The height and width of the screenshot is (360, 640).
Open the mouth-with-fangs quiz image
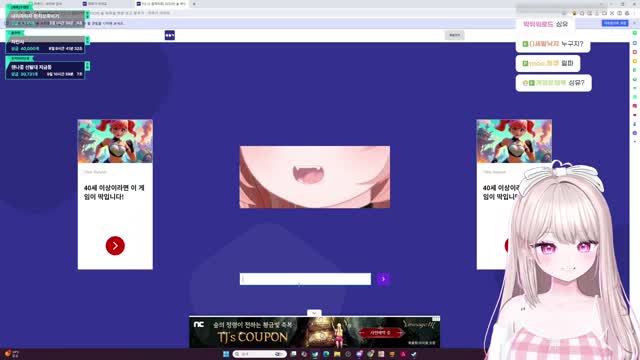tap(315, 177)
